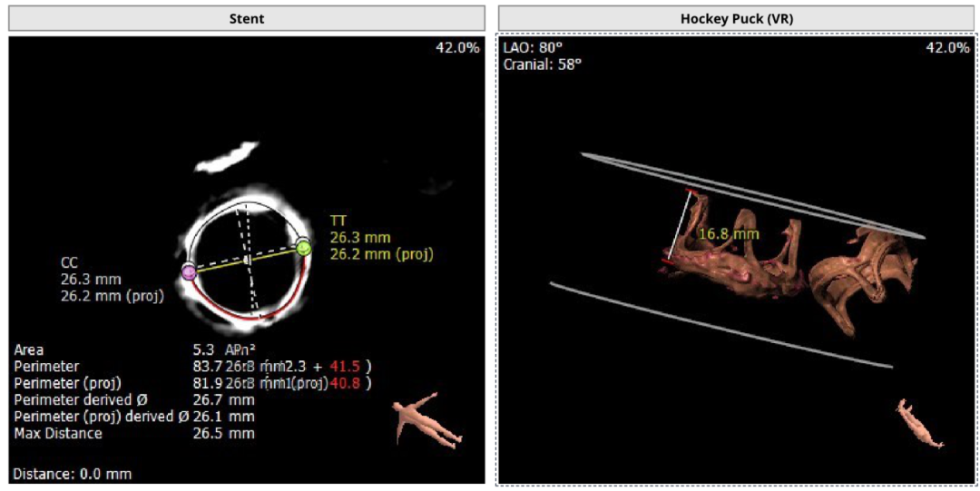
Task: Select the center point of the diameter crosshair
Action: point(247,260)
